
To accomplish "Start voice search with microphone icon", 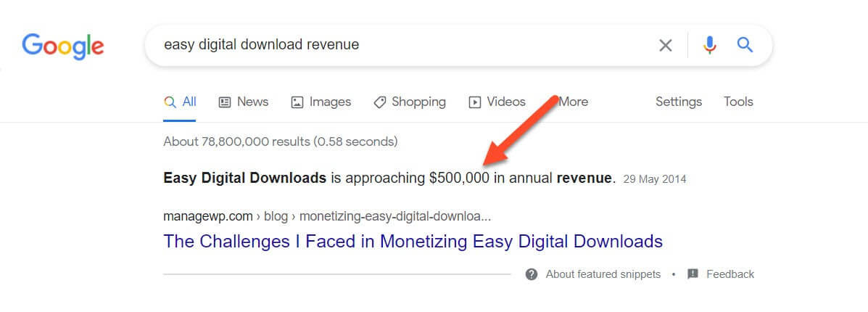I will point(710,45).
